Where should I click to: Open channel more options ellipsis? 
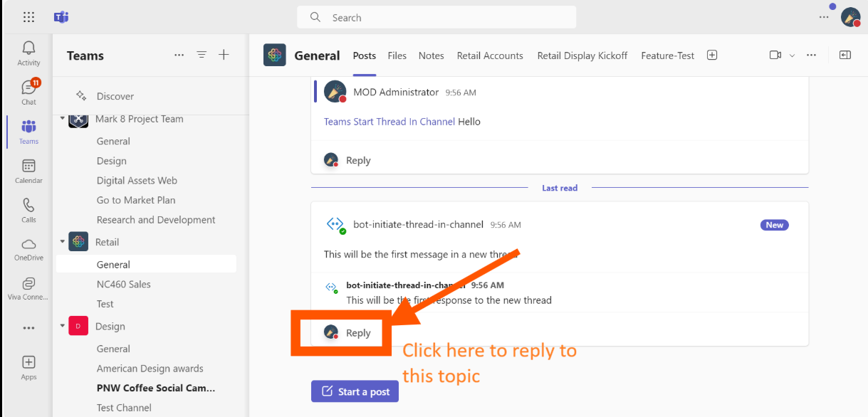coord(811,55)
